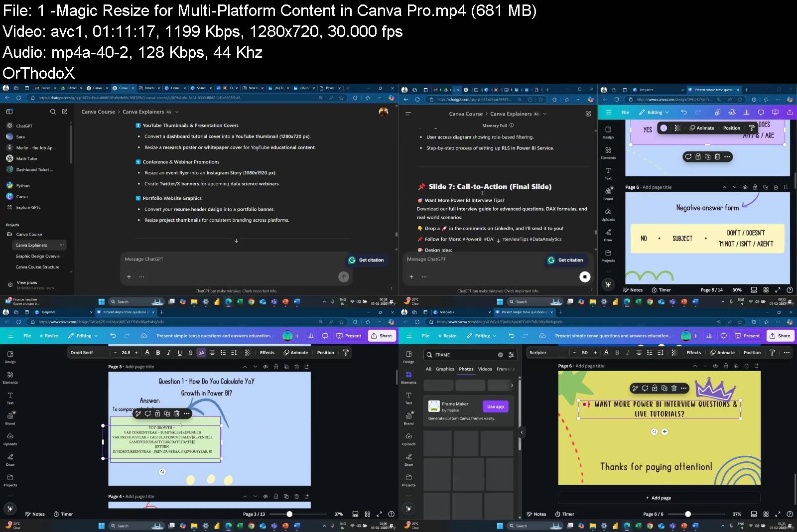Image resolution: width=797 pixels, height=532 pixels.
Task: Select the All tab in FRAME results
Action: (x=428, y=369)
